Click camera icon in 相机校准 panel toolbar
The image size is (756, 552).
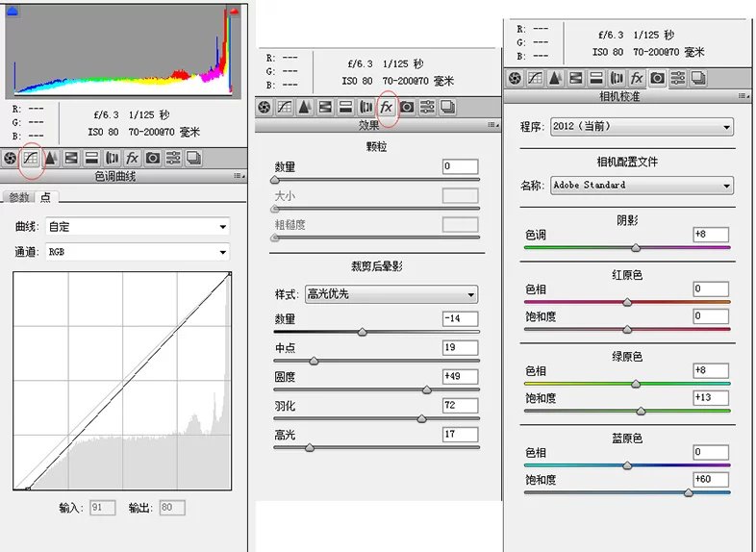(658, 78)
